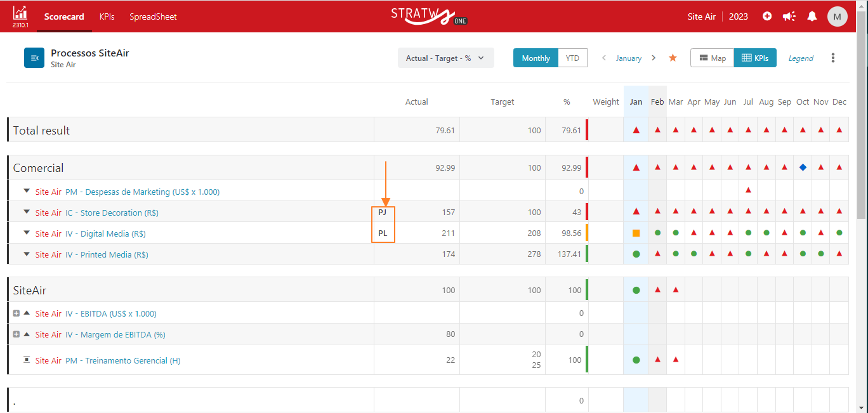Open the user avatar M menu
This screenshot has width=868, height=413.
838,16
